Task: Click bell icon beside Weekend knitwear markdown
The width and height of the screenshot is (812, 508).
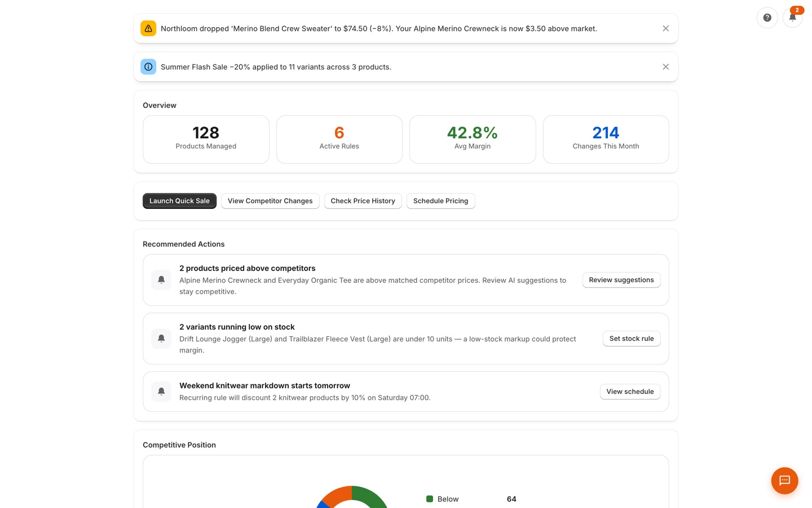Action: 161,392
